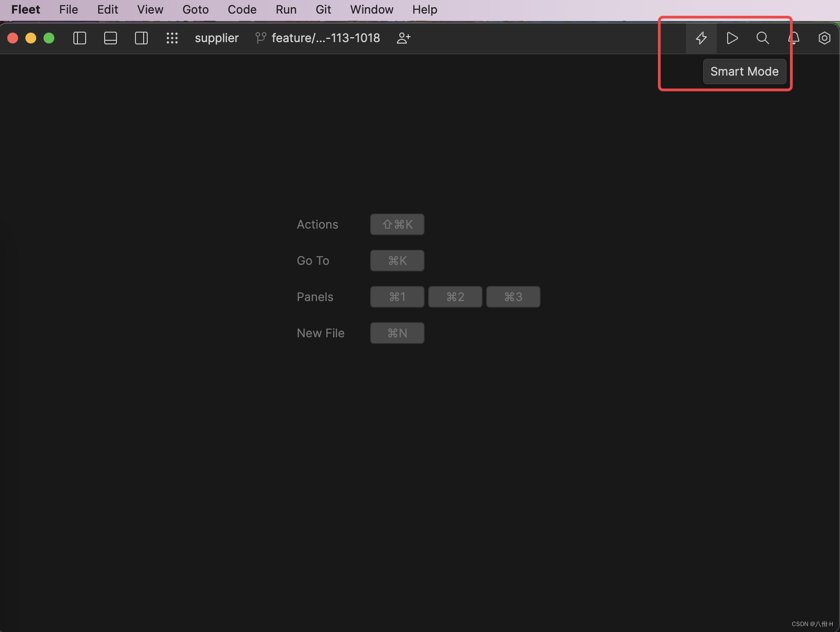Toggle the bottom panel icon
The width and height of the screenshot is (840, 632).
pyautogui.click(x=111, y=38)
